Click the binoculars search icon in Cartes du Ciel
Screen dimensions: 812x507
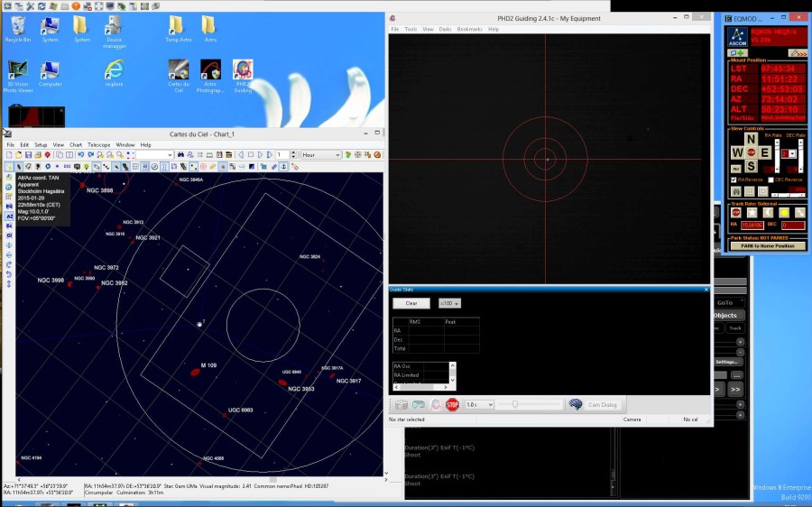180,154
